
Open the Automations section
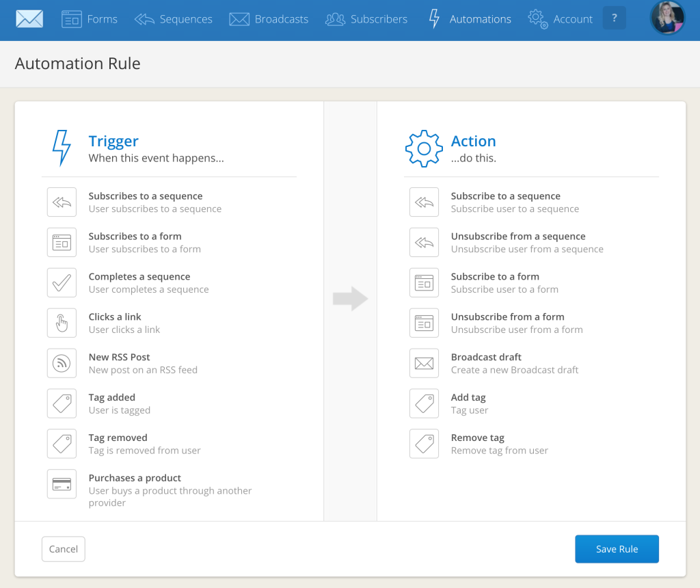(470, 19)
